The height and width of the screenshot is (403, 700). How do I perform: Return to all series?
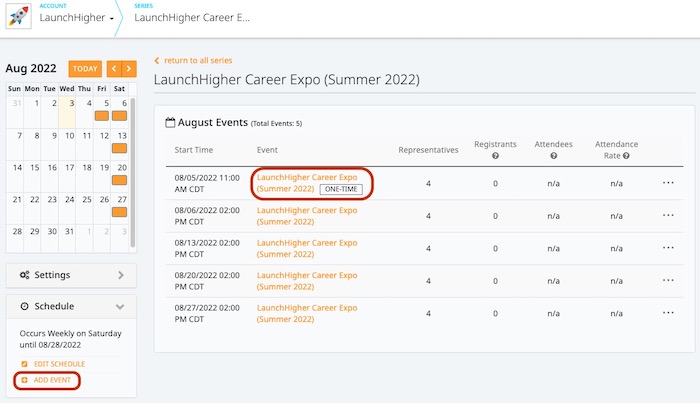(193, 60)
